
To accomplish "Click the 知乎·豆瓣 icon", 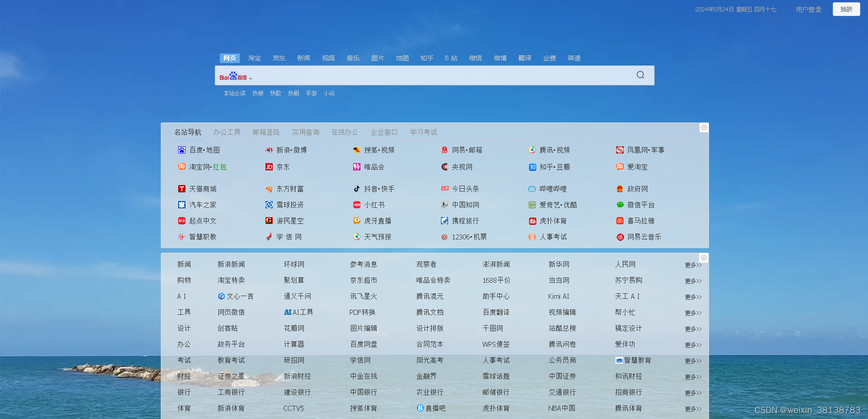I will coord(532,167).
